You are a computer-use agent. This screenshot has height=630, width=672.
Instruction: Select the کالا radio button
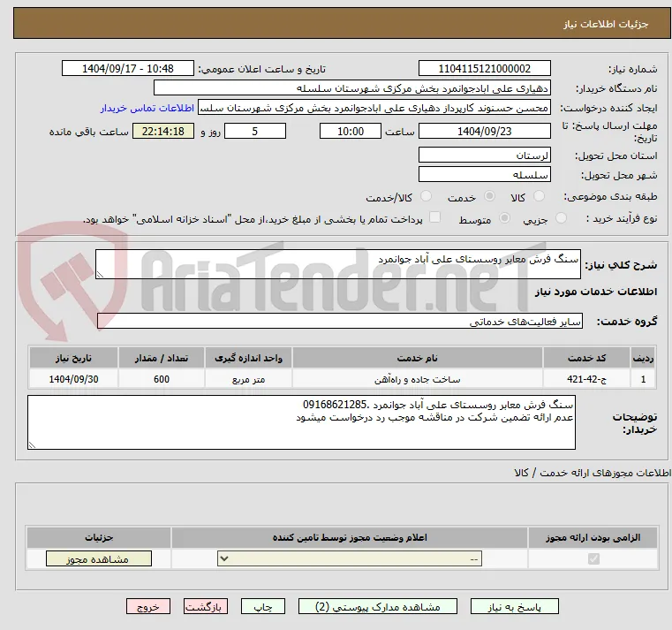(539, 196)
